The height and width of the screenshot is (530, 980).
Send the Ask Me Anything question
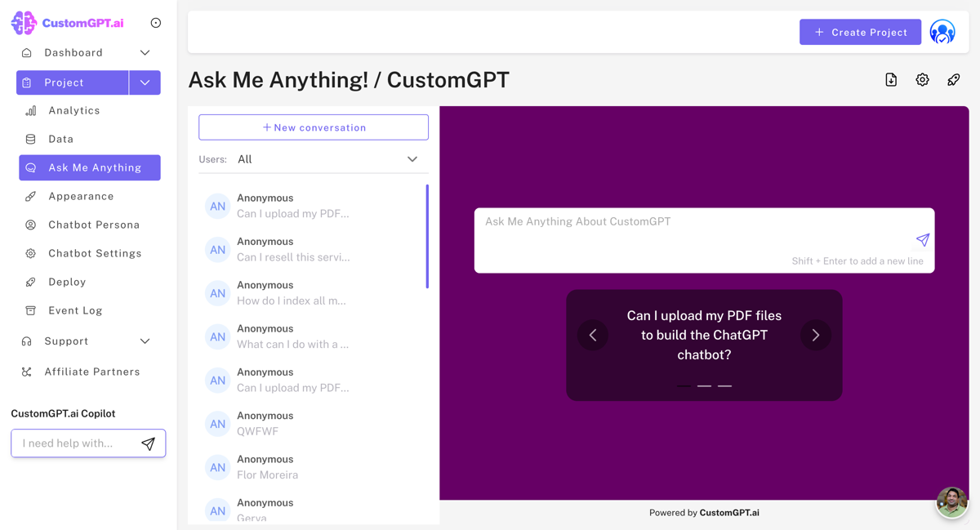point(923,239)
